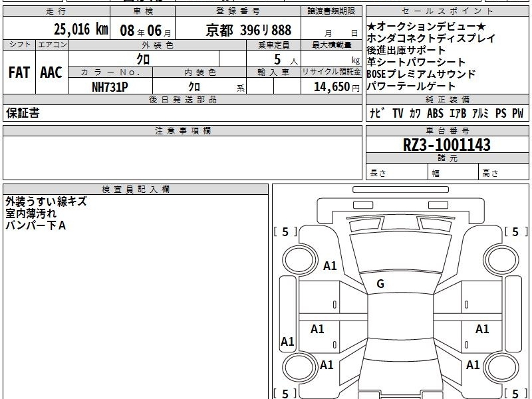Click the 革シートパワーシート line

pyautogui.click(x=416, y=62)
